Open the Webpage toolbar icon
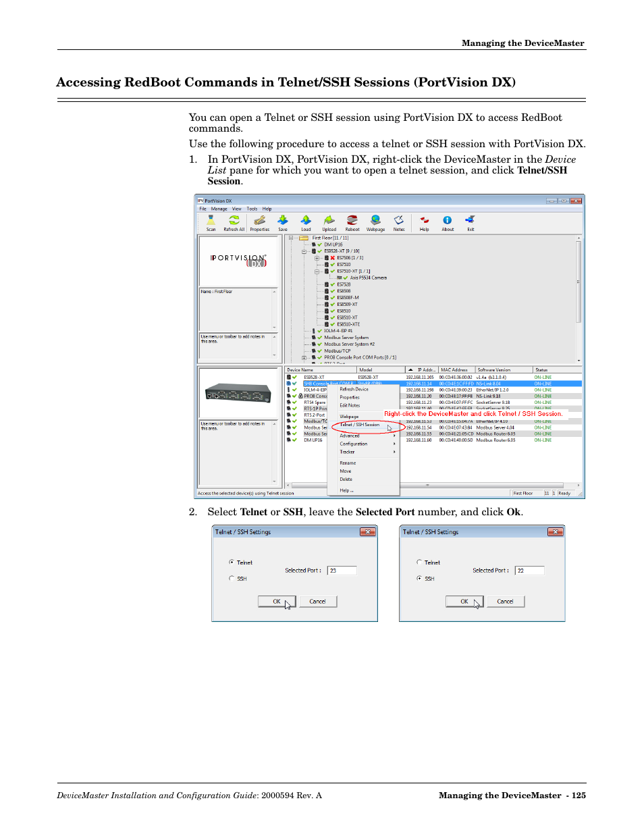Image resolution: width=644 pixels, height=834 pixels. click(x=375, y=223)
